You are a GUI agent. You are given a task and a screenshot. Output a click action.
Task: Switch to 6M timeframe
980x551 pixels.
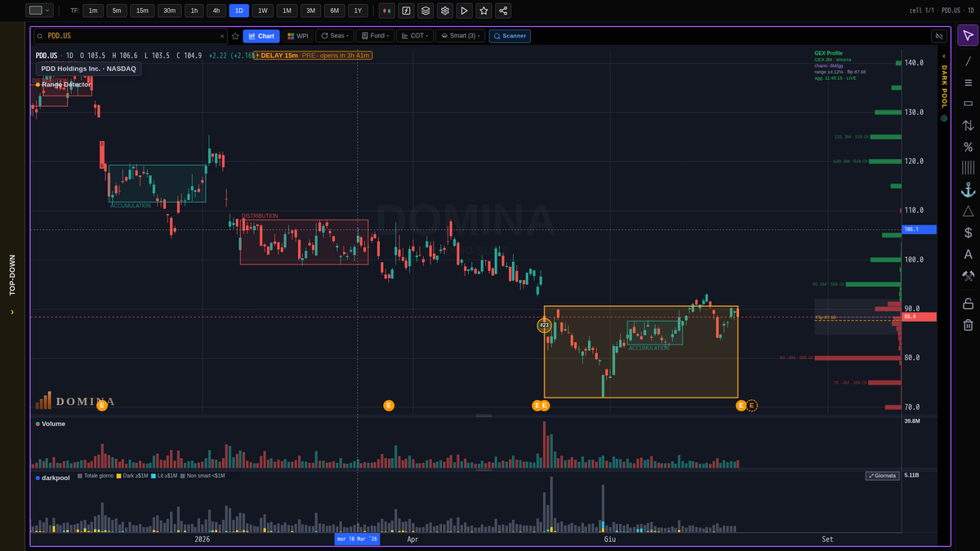pos(335,11)
